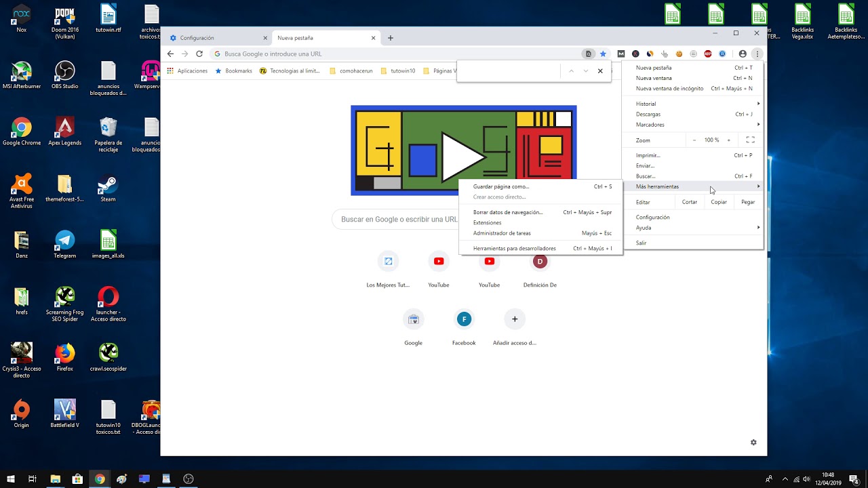Open the user profile avatar icon
The height and width of the screenshot is (488, 868).
coord(743,54)
